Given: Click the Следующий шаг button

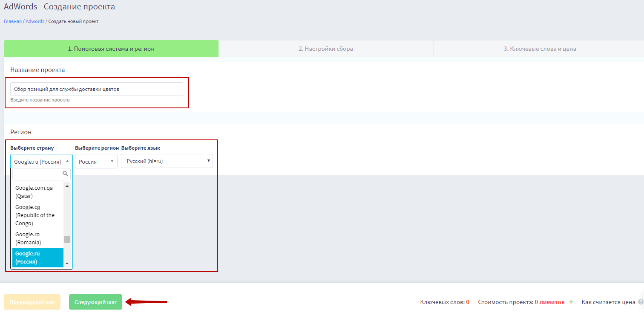Looking at the screenshot, I should pyautogui.click(x=95, y=302).
